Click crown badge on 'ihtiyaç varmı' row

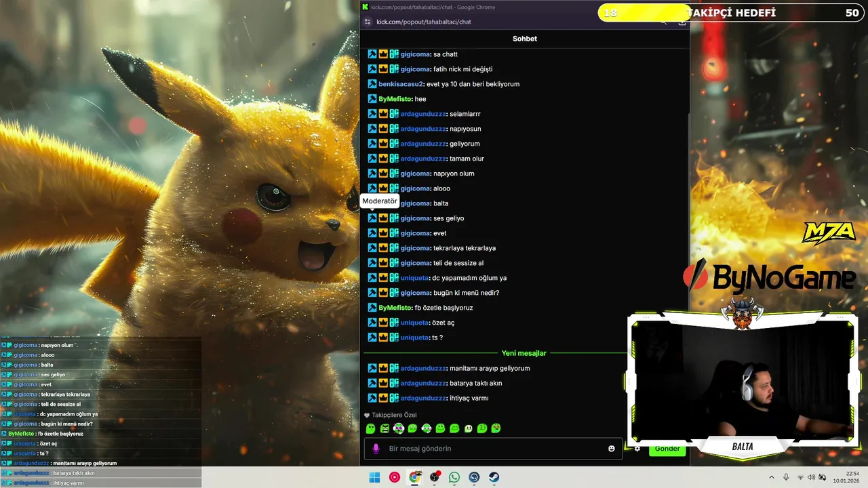point(383,398)
